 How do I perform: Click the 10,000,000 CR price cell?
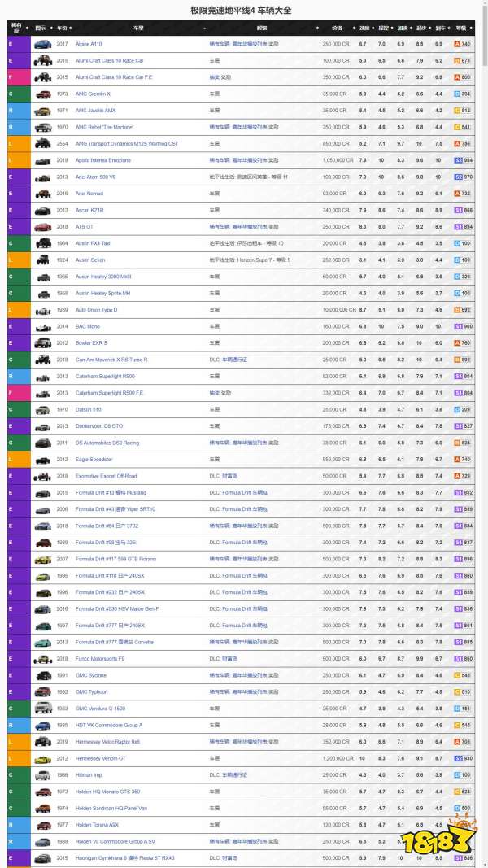point(338,310)
